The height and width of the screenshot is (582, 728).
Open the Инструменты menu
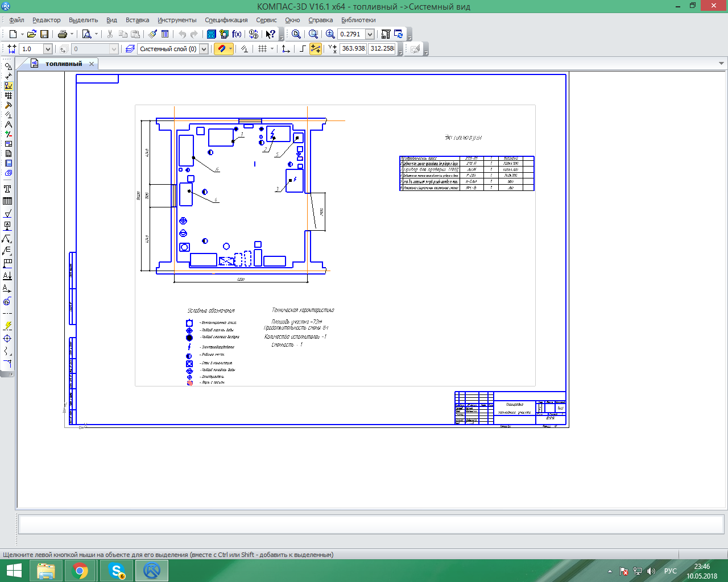(177, 20)
